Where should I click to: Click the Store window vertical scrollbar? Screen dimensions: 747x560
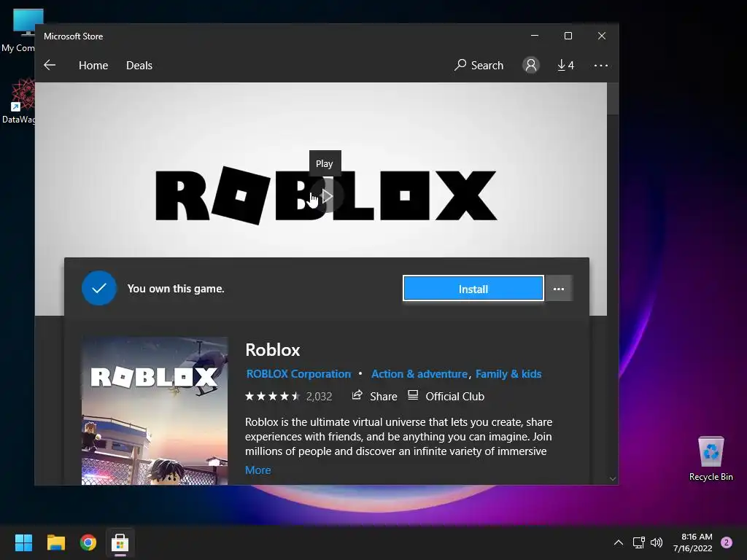(x=613, y=99)
